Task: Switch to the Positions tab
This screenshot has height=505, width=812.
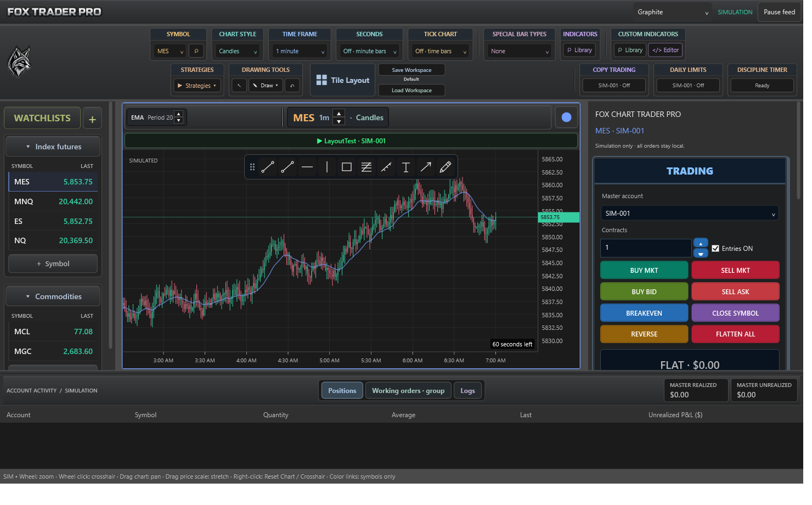Action: coord(342,391)
